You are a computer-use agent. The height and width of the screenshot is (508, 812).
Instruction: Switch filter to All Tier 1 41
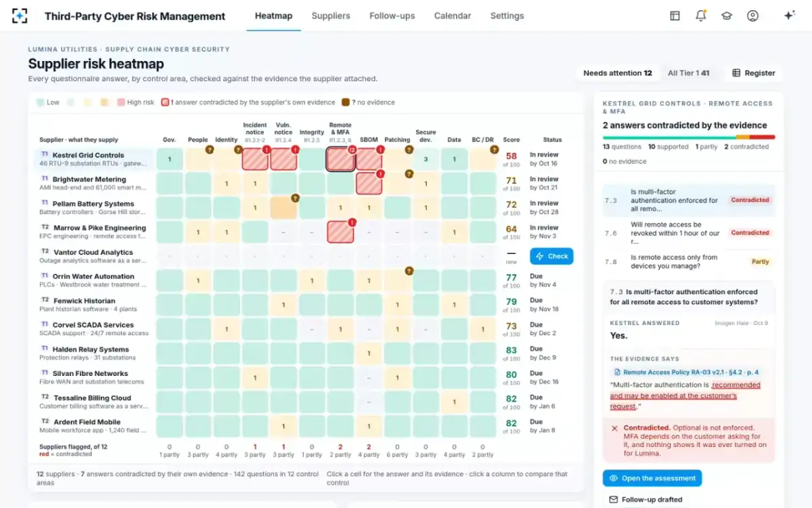pyautogui.click(x=688, y=73)
